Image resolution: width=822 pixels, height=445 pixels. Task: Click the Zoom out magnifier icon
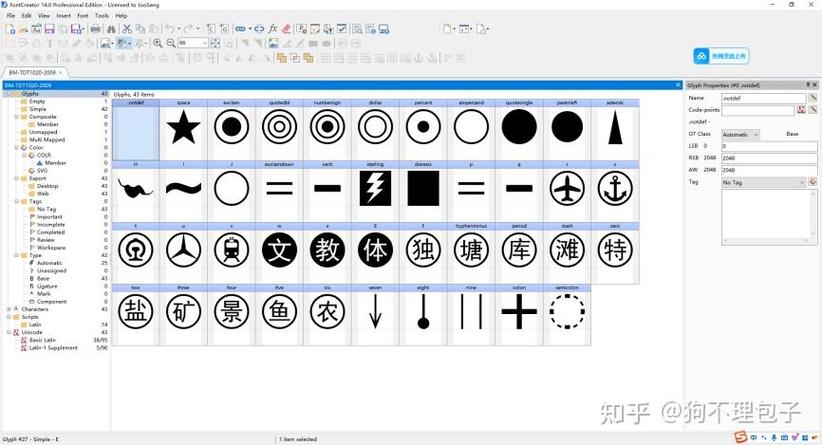pos(171,43)
